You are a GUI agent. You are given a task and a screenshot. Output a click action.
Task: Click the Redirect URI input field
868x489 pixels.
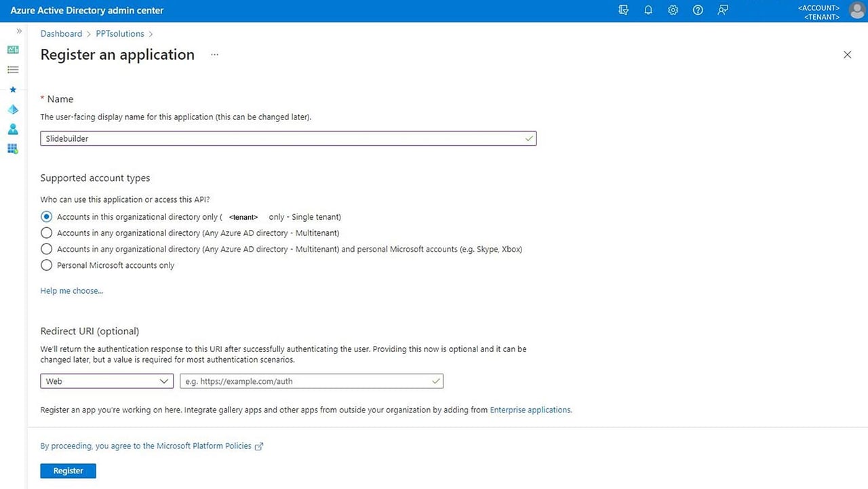(x=311, y=381)
